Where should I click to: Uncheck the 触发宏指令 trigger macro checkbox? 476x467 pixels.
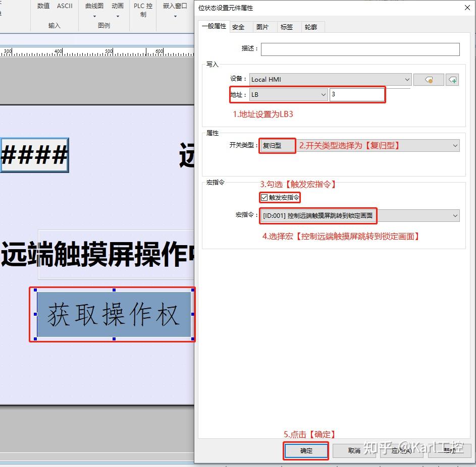[x=264, y=197]
